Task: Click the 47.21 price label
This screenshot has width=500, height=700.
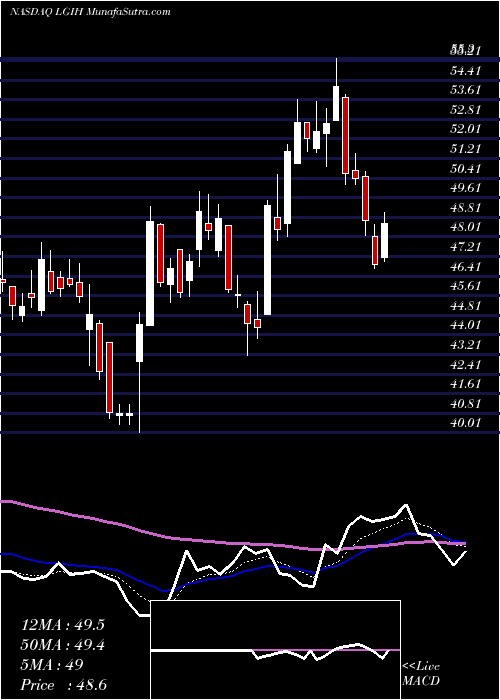Action: pyautogui.click(x=466, y=246)
